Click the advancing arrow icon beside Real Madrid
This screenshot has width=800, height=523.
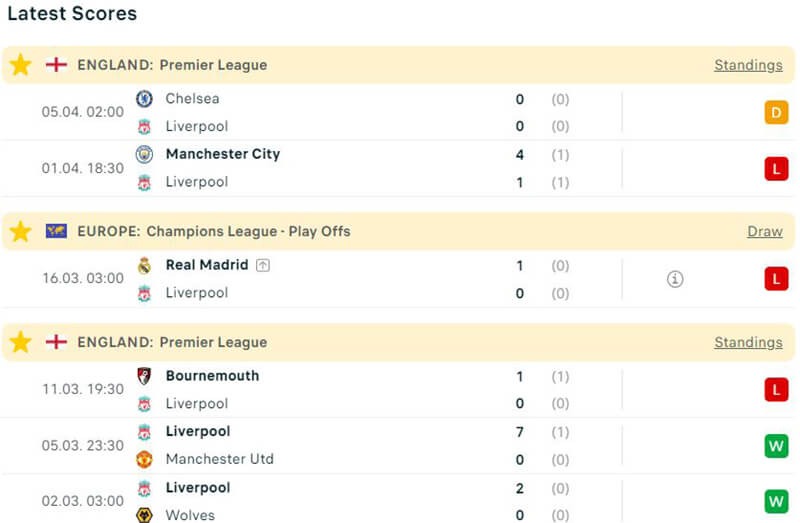(x=263, y=265)
